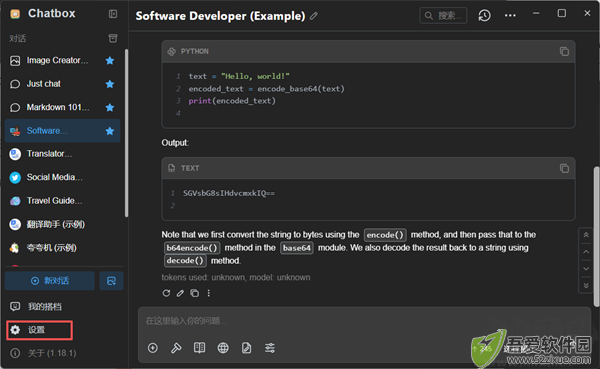Go to previous message chevron up
Screen dimensions: 600x369
click(x=586, y=252)
